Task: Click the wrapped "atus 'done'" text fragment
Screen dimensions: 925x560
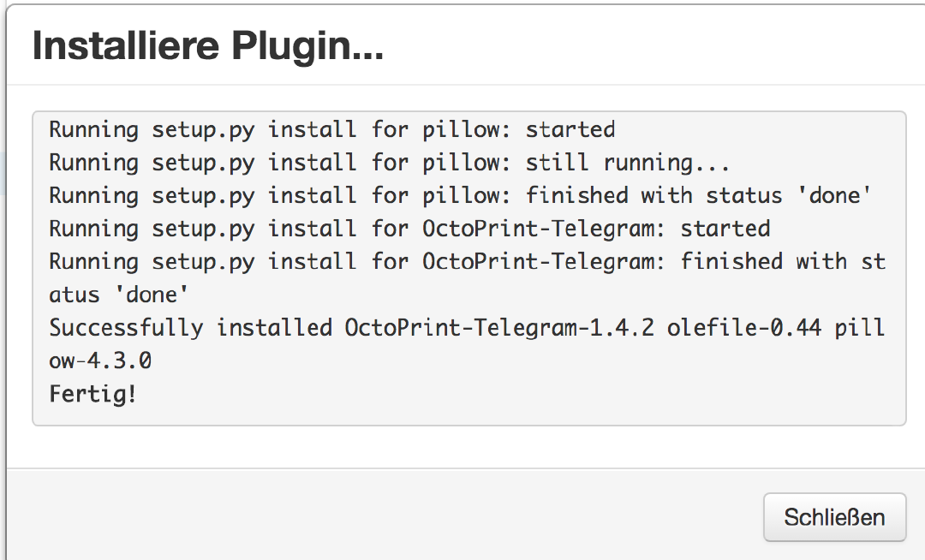Action: pos(119,295)
